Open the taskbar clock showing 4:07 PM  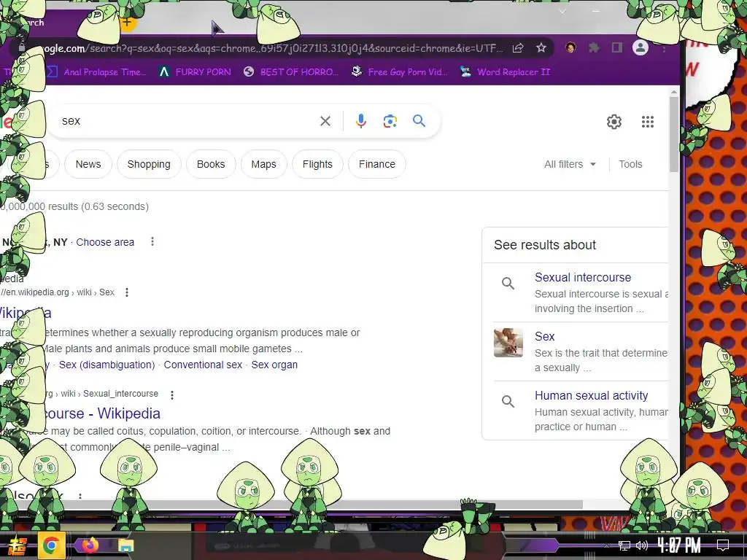[x=679, y=545]
